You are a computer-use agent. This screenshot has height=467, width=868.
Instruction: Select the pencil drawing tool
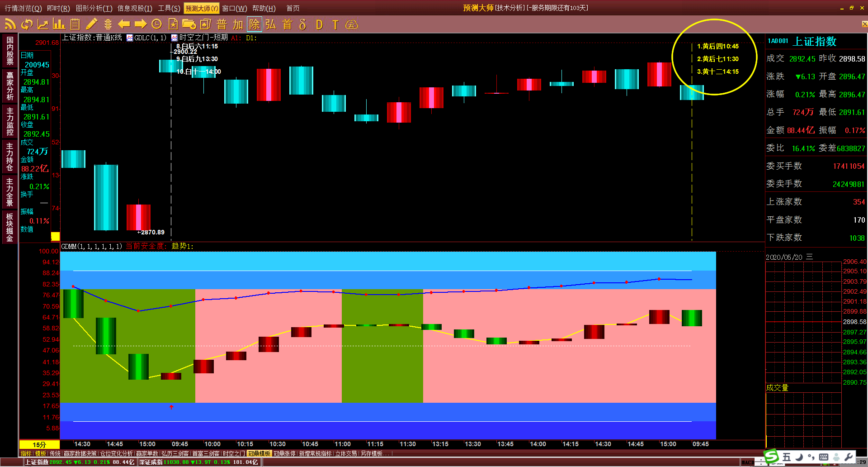coord(91,24)
